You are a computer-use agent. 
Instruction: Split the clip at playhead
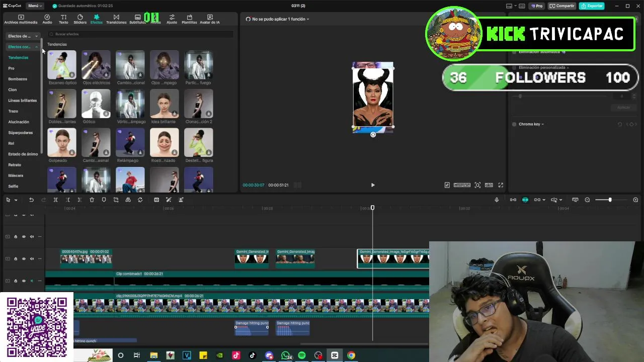55,200
